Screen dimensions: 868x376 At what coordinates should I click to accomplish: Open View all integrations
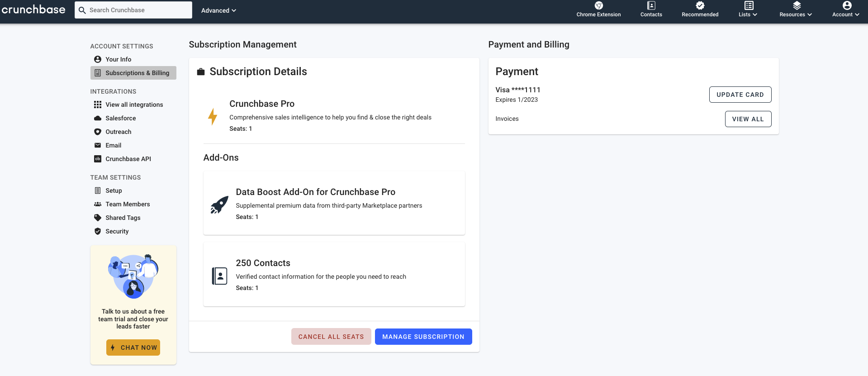[x=133, y=105]
